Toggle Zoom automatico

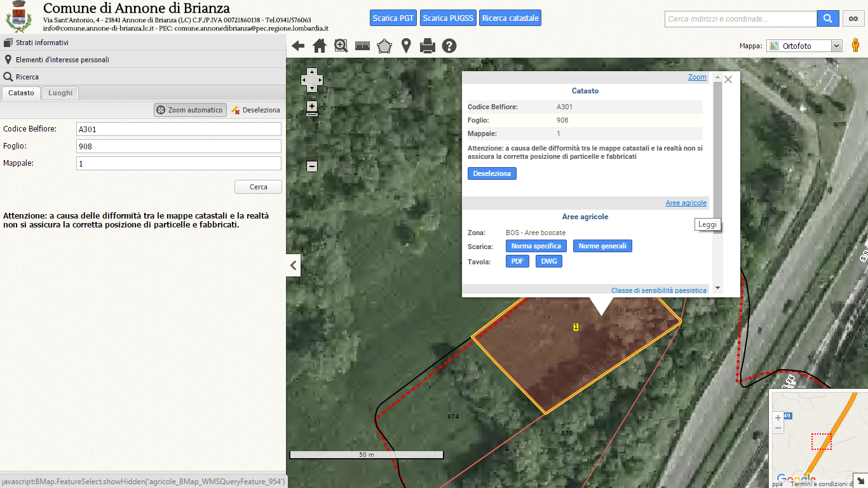190,110
